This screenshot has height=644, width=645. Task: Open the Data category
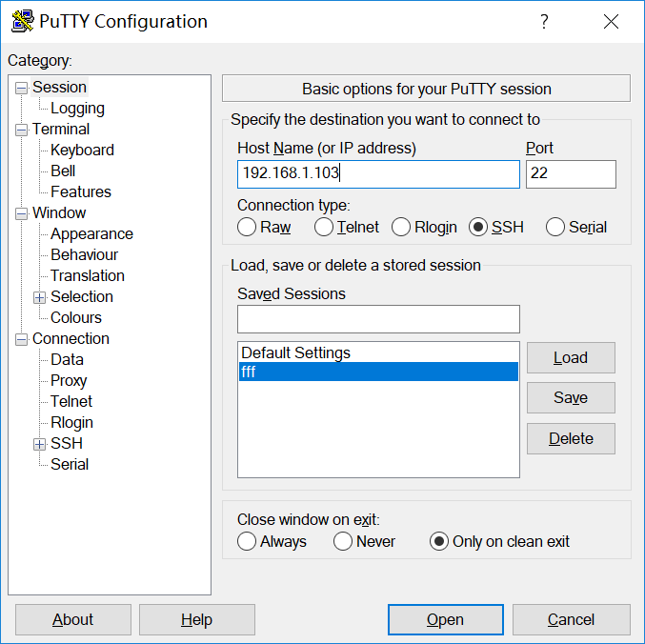point(67,360)
